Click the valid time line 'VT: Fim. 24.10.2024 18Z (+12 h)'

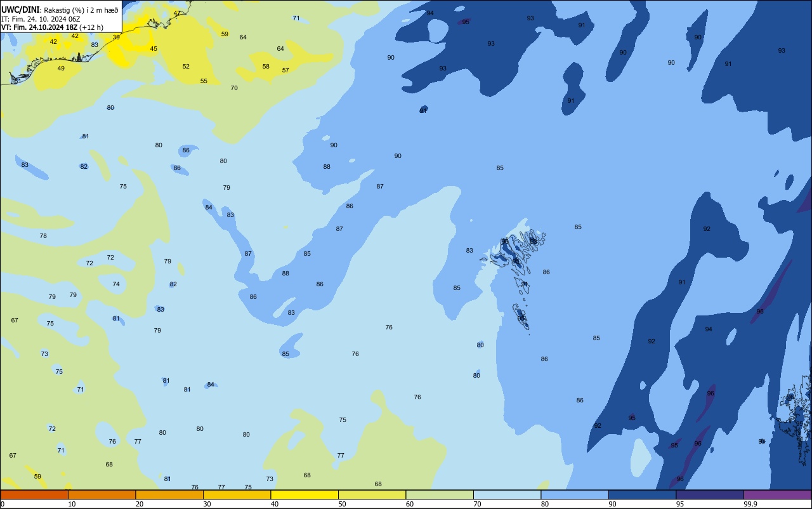[52, 27]
